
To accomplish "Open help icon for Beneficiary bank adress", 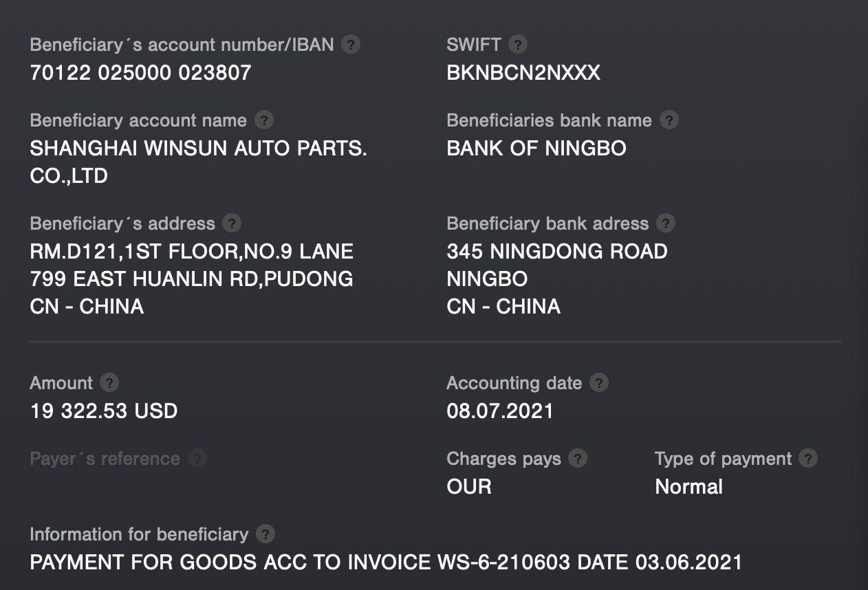I will coord(666,223).
